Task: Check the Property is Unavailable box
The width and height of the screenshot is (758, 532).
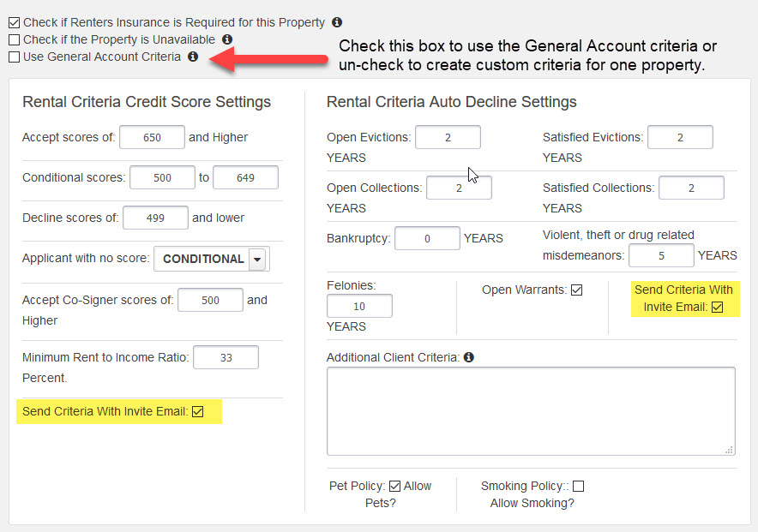Action: click(x=14, y=39)
